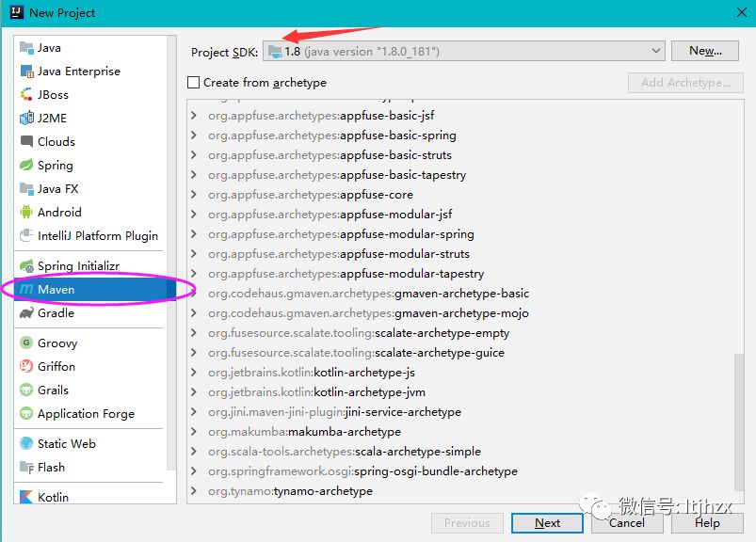Select gmaven-archetype-basic row
Image resolution: width=756 pixels, height=542 pixels.
coord(465,293)
